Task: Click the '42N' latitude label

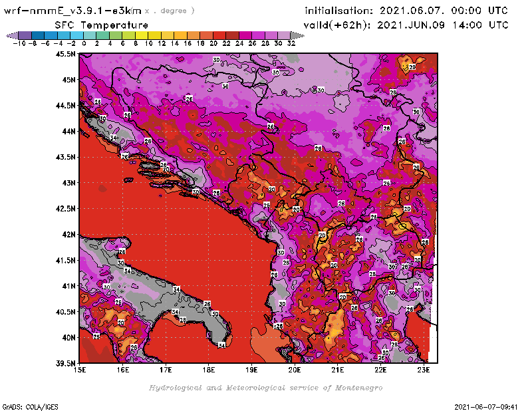Action: point(68,235)
